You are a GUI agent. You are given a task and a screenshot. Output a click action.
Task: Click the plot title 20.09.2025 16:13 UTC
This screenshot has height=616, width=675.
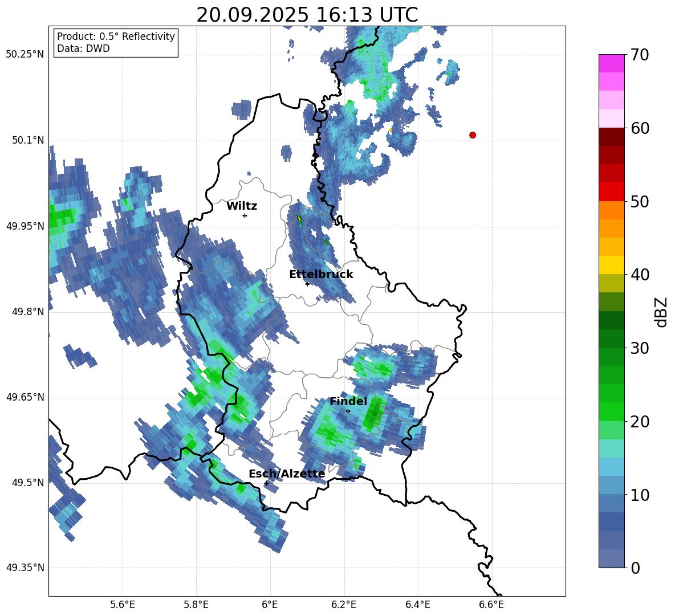point(307,15)
